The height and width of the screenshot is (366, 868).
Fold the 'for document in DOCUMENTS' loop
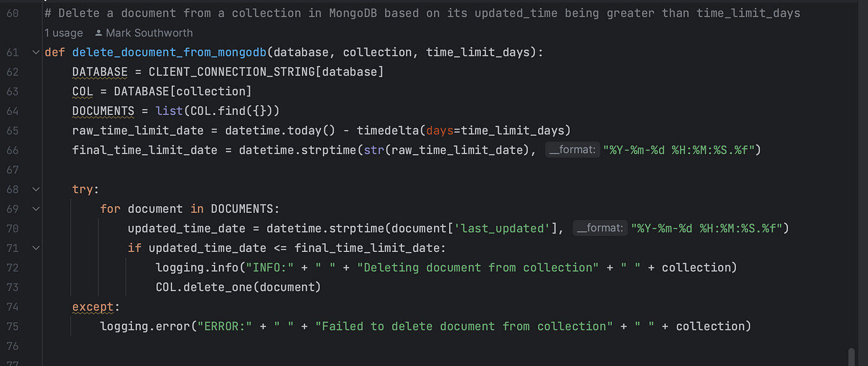tap(35, 209)
